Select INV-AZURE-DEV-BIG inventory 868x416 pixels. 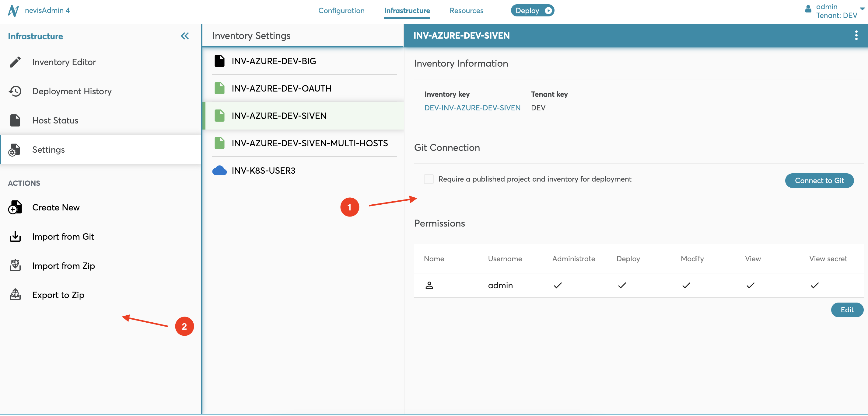(274, 61)
